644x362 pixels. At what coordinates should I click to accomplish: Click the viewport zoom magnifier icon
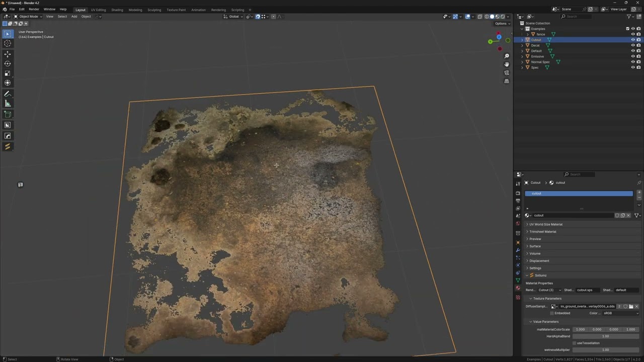click(507, 56)
